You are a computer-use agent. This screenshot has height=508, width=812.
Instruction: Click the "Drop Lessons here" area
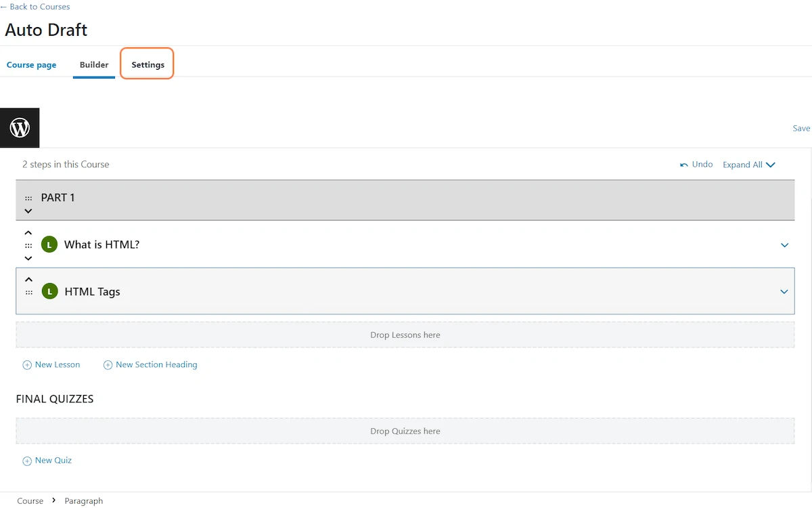(x=405, y=335)
